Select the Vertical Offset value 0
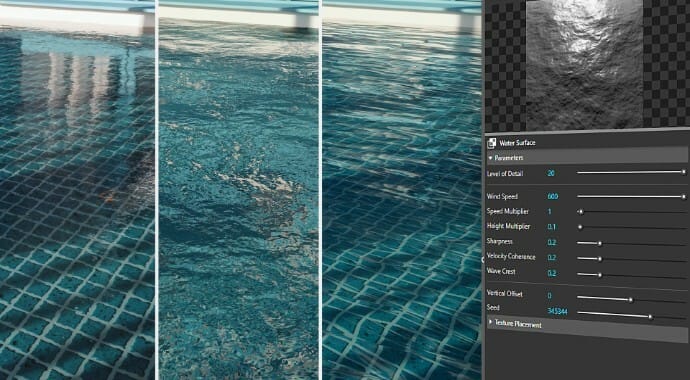 [x=549, y=296]
